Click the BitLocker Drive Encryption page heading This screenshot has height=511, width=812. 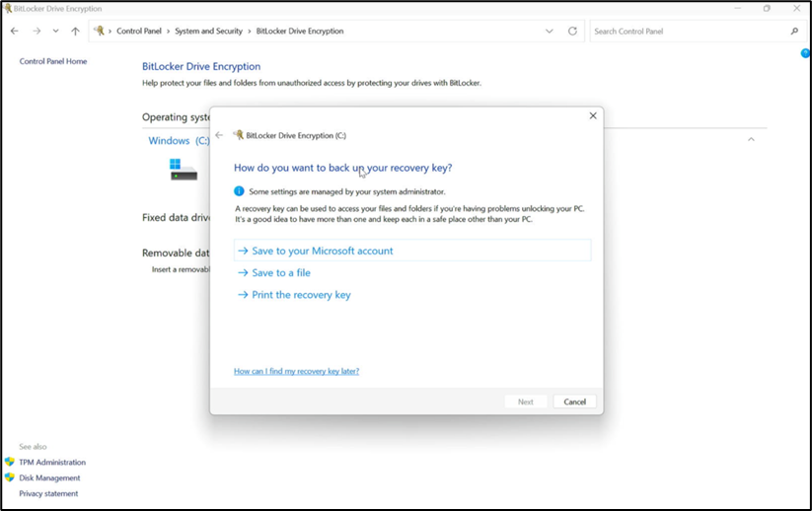[x=201, y=66]
